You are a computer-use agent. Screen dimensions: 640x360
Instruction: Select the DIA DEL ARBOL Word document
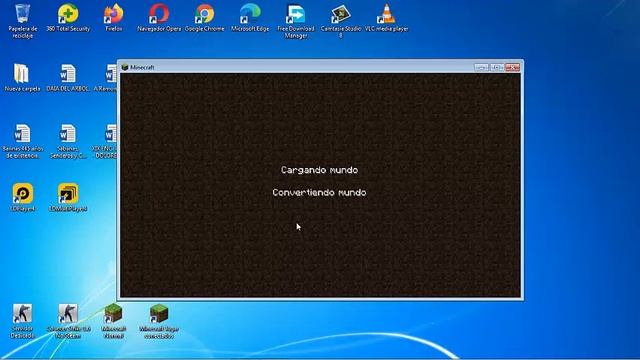pyautogui.click(x=68, y=78)
